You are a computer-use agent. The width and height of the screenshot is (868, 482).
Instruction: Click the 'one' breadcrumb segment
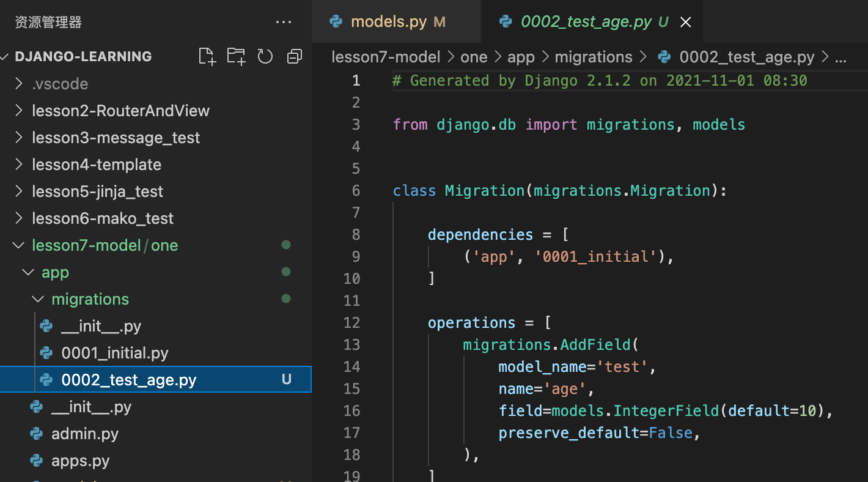click(x=474, y=57)
